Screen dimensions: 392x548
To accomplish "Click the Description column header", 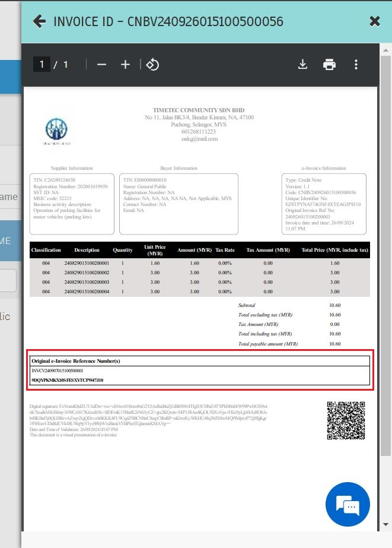I will 87,250.
